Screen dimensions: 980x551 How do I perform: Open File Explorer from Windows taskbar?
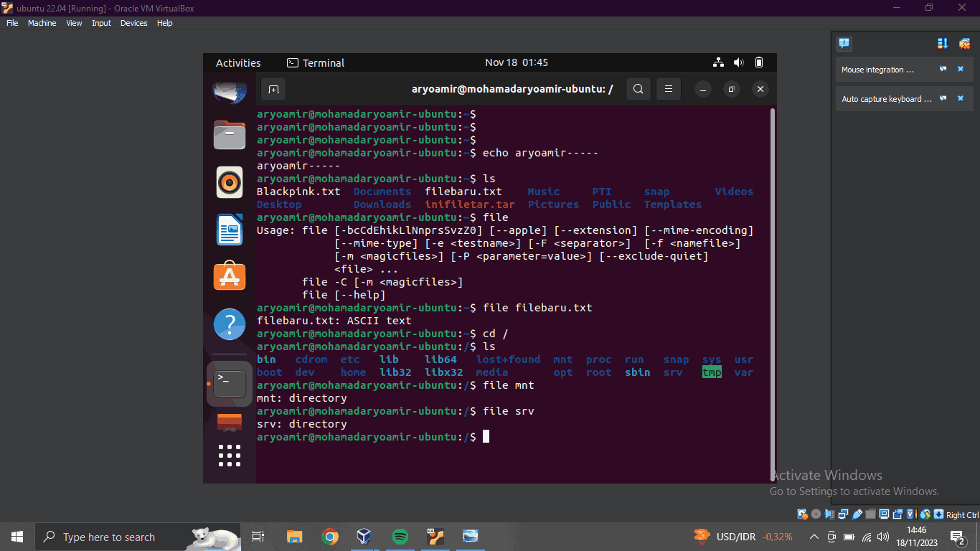(294, 537)
